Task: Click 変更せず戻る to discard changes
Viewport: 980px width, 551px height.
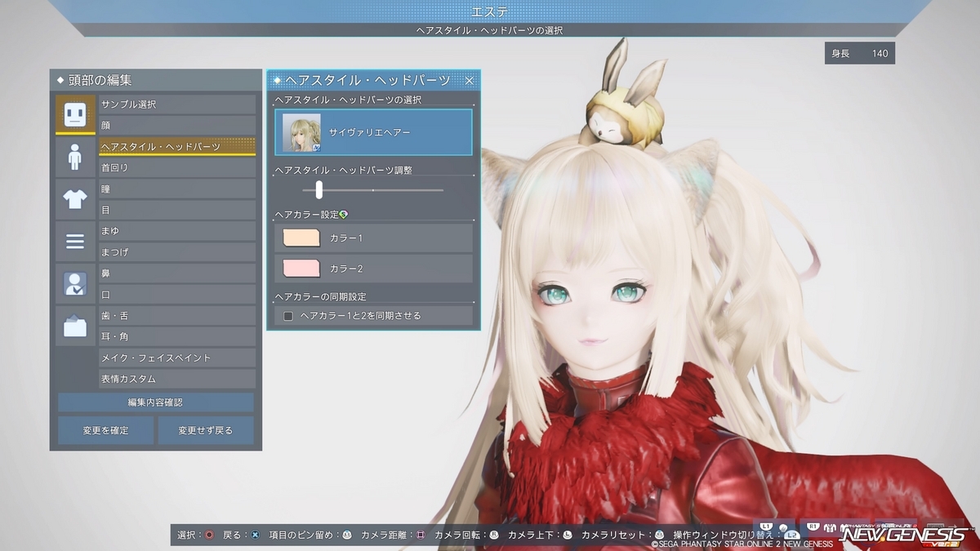Action: (x=206, y=430)
